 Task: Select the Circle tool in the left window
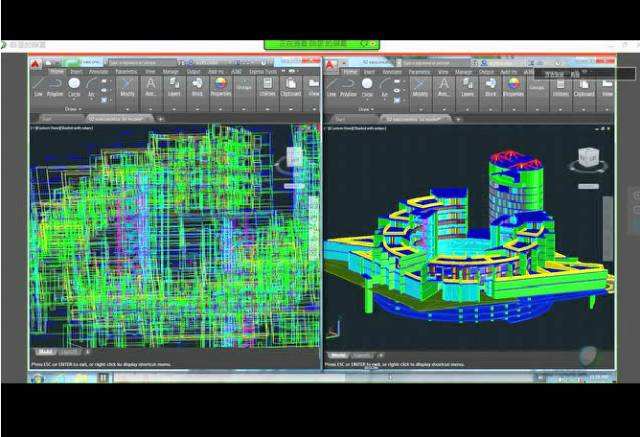[x=74, y=87]
